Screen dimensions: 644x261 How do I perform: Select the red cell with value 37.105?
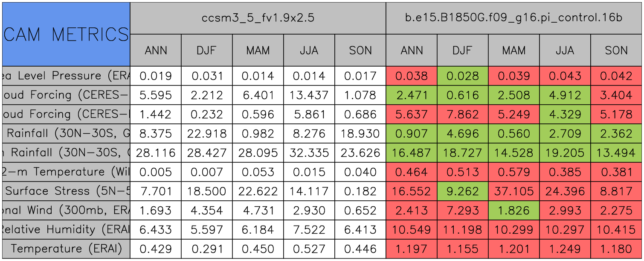513,191
